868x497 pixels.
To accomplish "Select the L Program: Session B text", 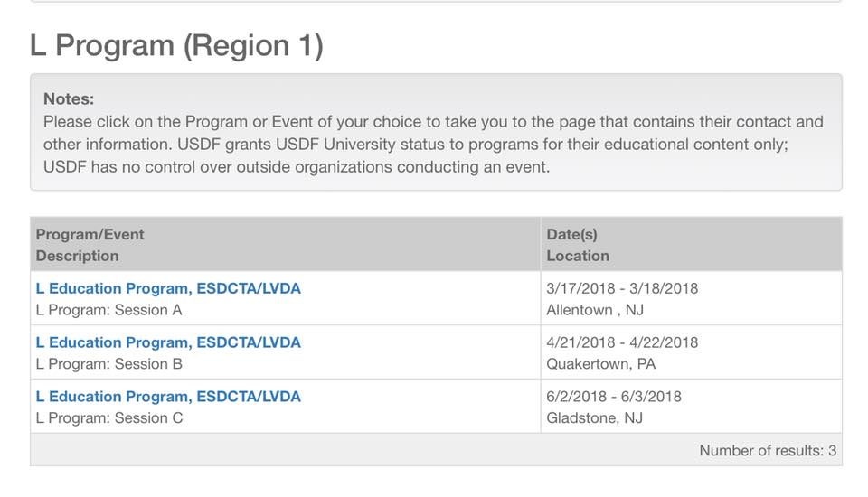I will (x=109, y=364).
